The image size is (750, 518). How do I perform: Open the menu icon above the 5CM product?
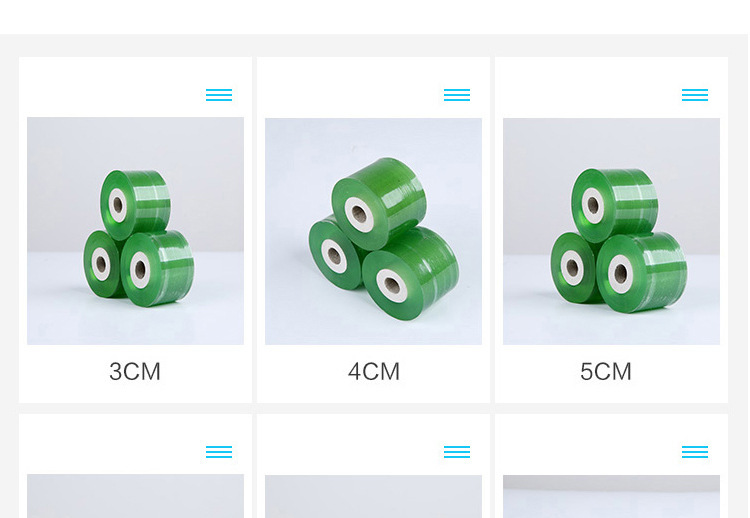click(695, 95)
